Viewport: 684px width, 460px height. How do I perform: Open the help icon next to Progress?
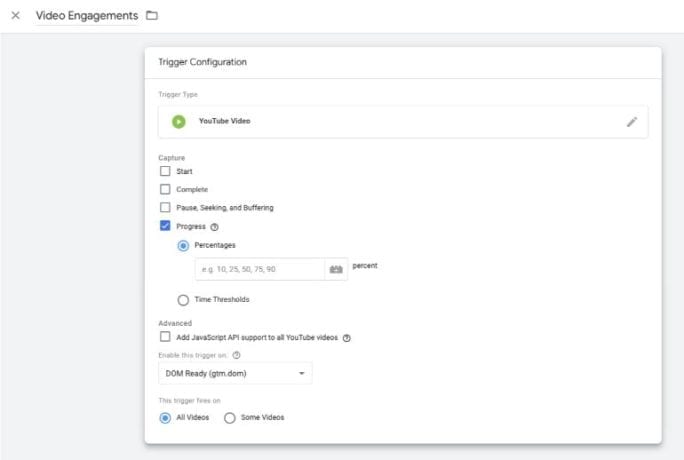coord(214,227)
